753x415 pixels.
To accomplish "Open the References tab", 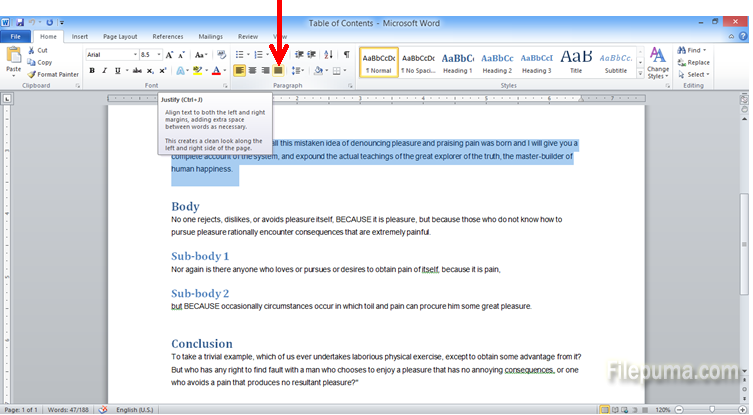I will (x=167, y=36).
